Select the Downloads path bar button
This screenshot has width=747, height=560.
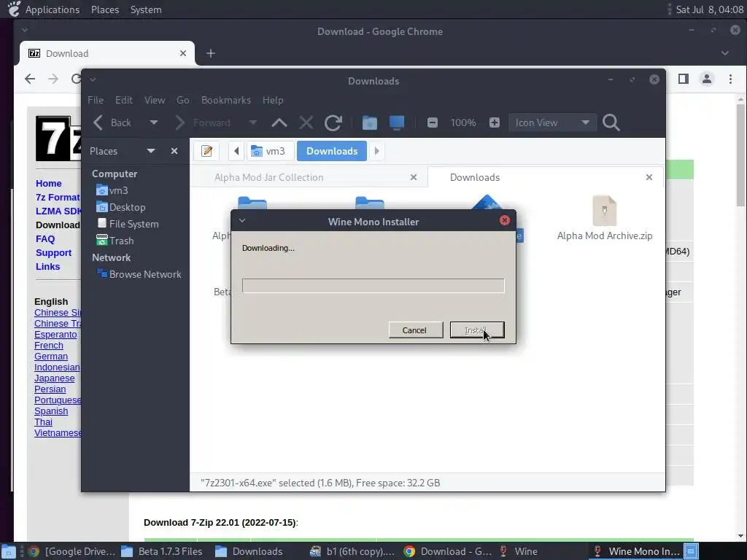click(x=332, y=151)
